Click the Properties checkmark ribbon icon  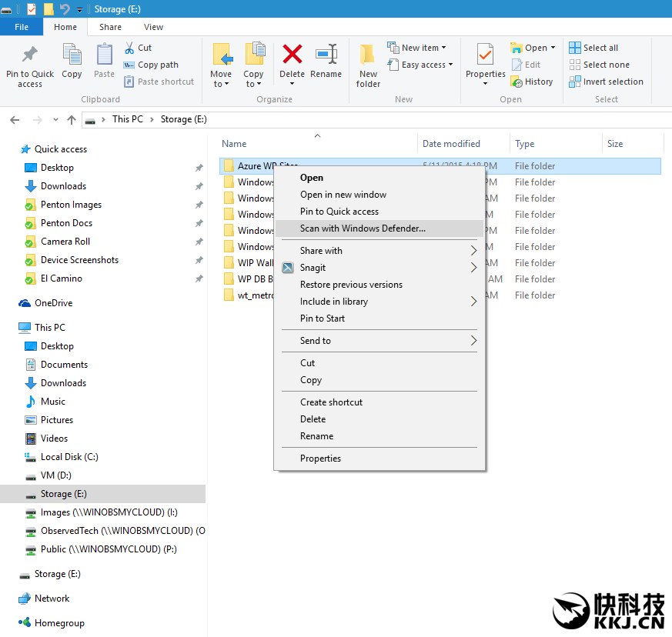485,55
